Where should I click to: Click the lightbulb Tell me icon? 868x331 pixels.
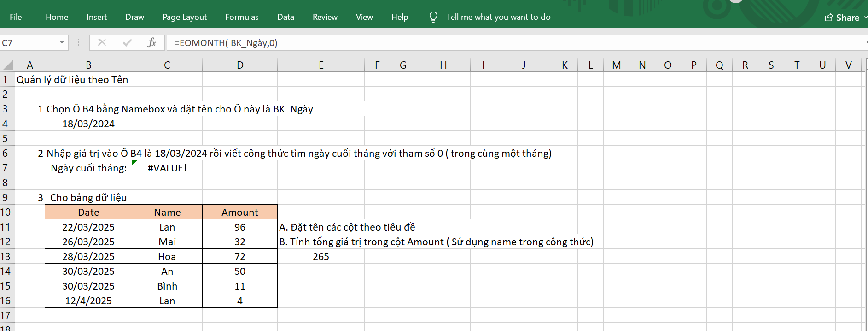433,17
